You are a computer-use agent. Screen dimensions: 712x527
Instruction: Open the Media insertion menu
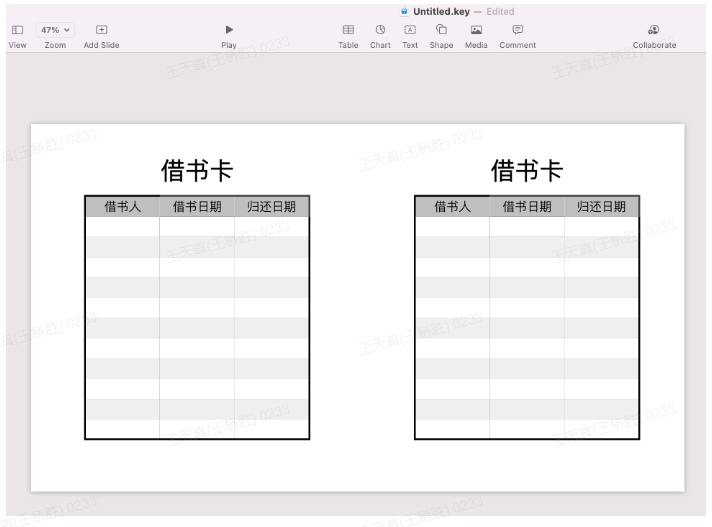(476, 31)
